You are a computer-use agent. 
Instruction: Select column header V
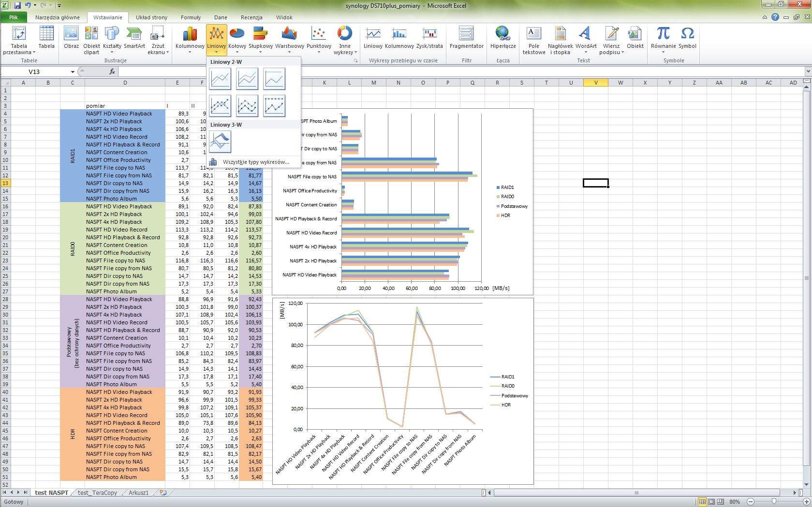tap(595, 83)
